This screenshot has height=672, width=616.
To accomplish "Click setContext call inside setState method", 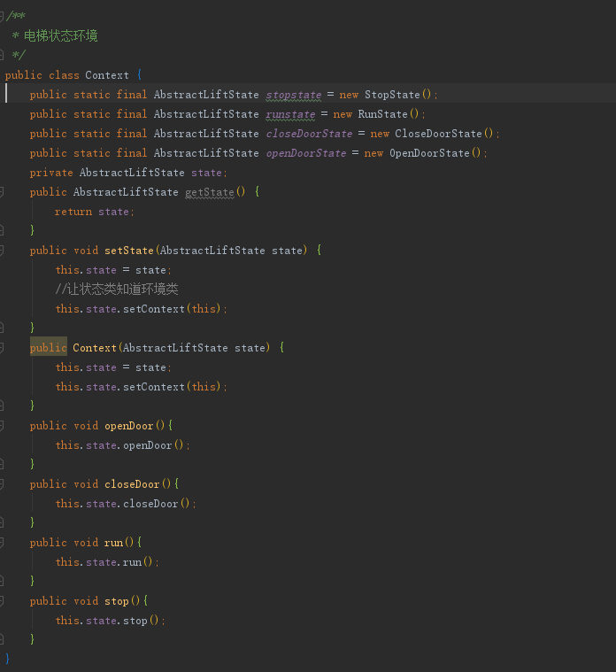I will [x=154, y=309].
